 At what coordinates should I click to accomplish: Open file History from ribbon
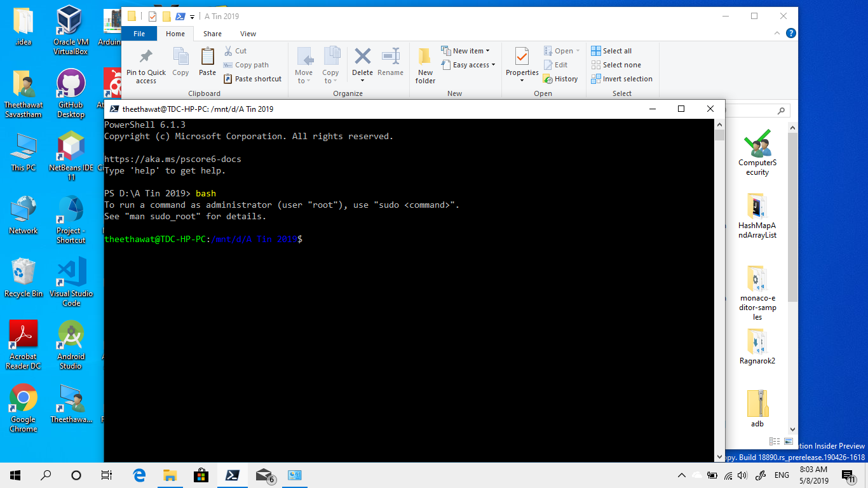(560, 79)
